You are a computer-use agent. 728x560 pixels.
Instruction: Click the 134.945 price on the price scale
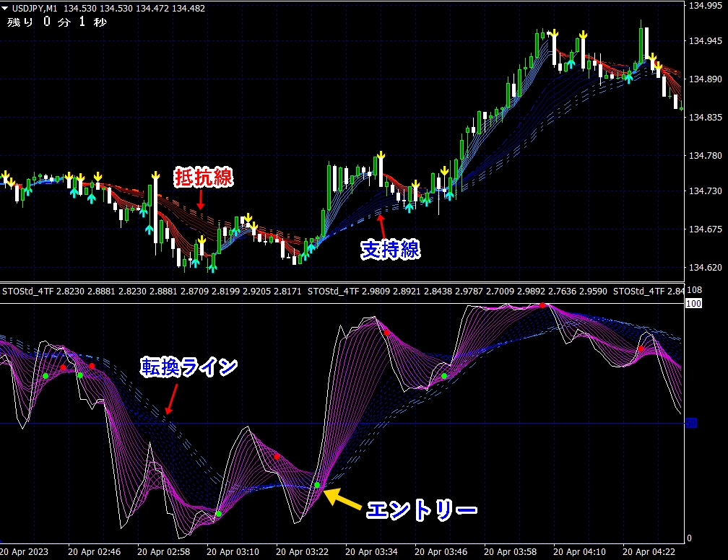705,41
